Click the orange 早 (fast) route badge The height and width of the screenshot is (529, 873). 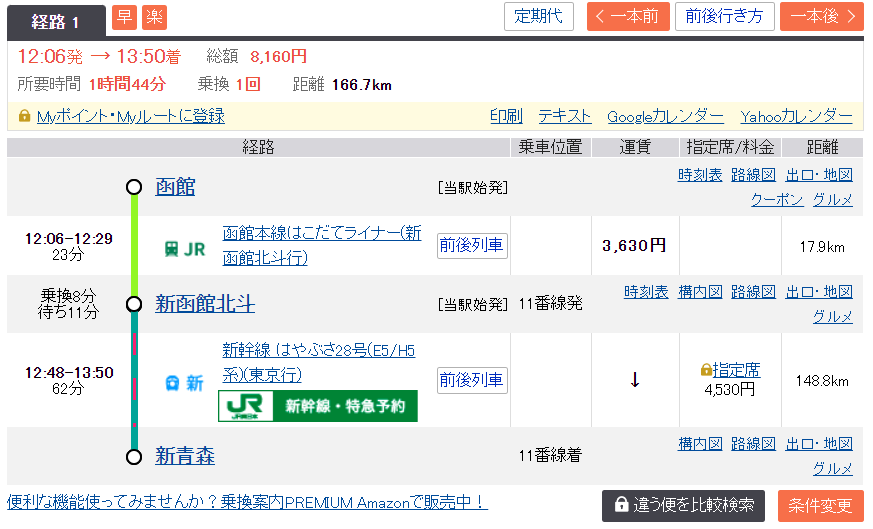click(125, 17)
